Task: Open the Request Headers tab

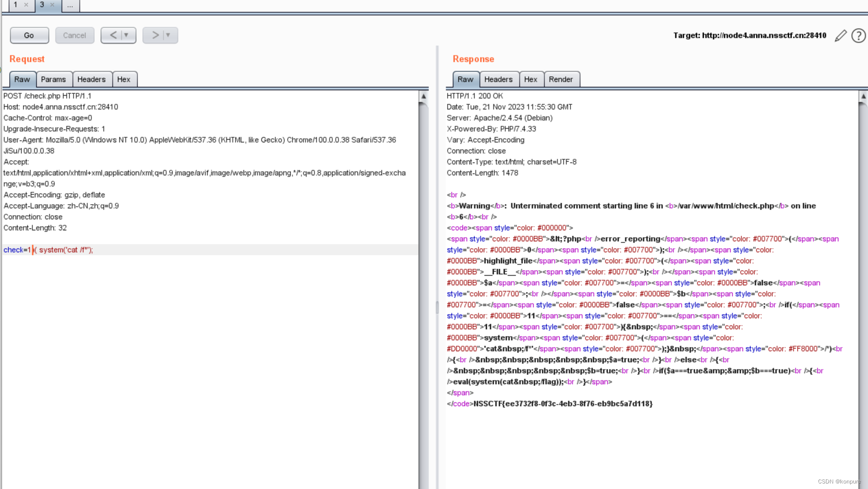Action: click(x=92, y=79)
